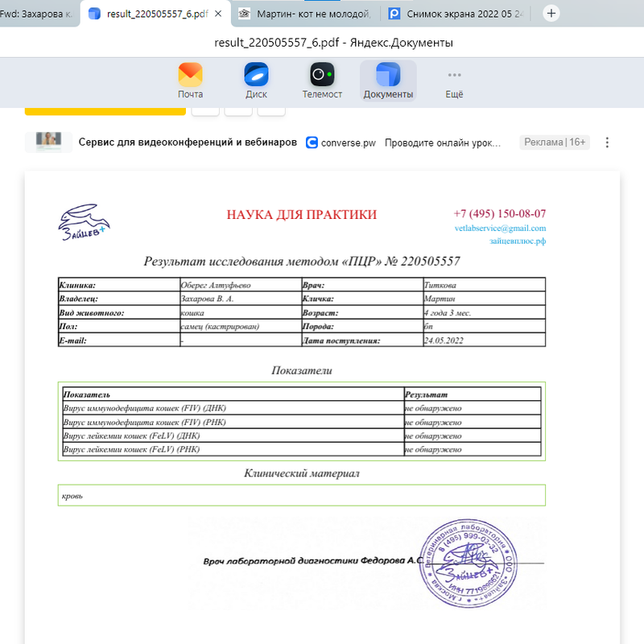Open the зайцевплюс.рф website link
The image size is (644, 644).
point(518,241)
